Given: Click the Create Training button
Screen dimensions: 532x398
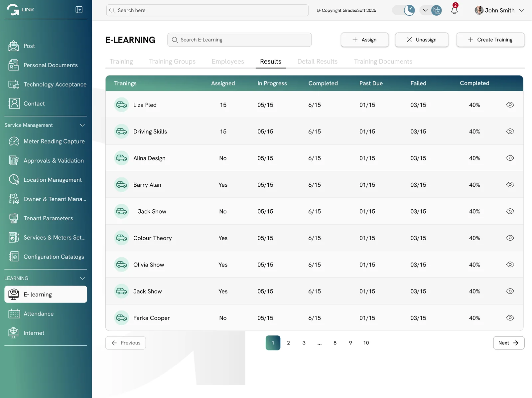Looking at the screenshot, I should pos(490,40).
